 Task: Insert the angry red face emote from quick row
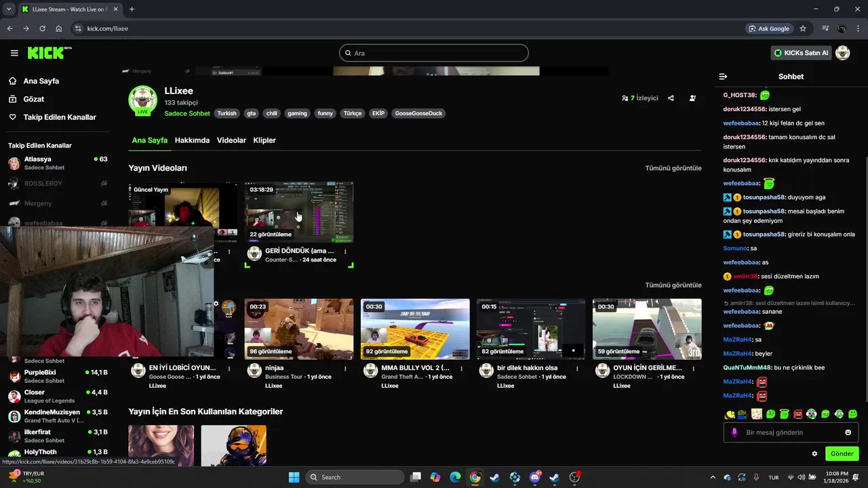[798, 414]
